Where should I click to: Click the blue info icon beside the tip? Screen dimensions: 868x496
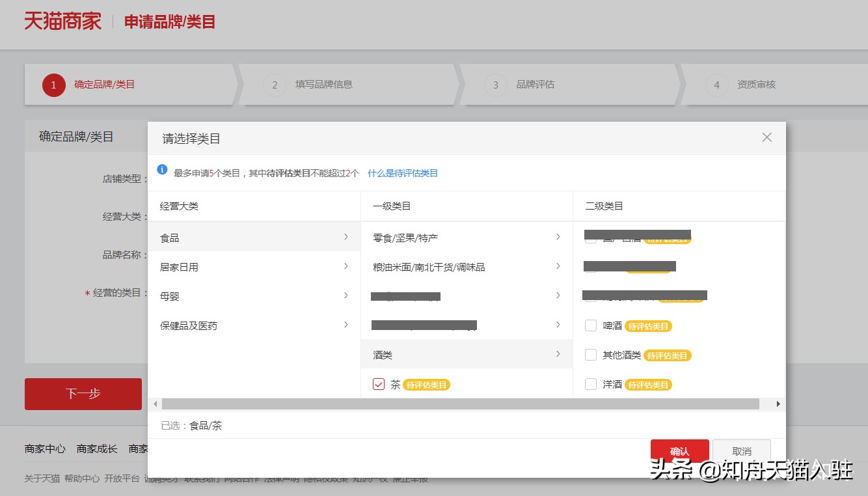pyautogui.click(x=163, y=170)
